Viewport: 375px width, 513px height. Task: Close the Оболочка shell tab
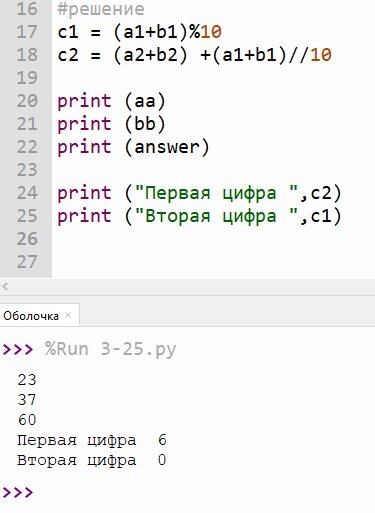tap(68, 315)
